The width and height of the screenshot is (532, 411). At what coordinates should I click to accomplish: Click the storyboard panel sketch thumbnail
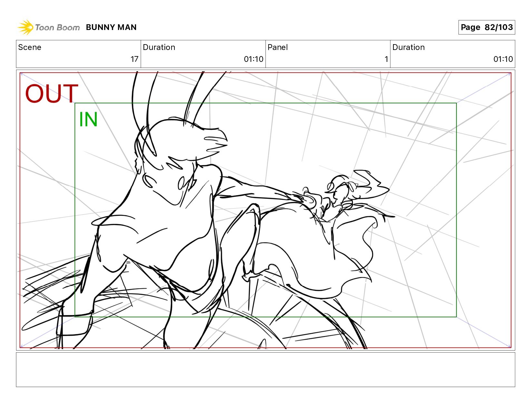click(x=266, y=210)
